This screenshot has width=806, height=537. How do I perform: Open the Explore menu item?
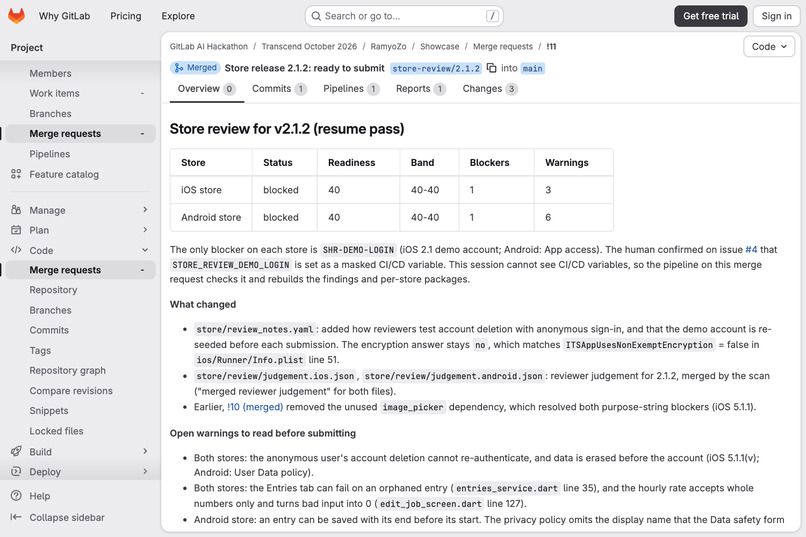(x=178, y=16)
